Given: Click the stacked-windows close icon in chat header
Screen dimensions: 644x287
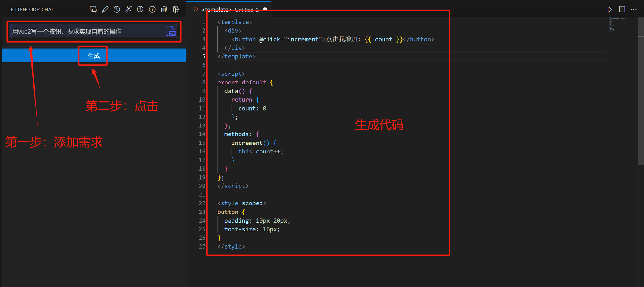Looking at the screenshot, I should point(164,9).
